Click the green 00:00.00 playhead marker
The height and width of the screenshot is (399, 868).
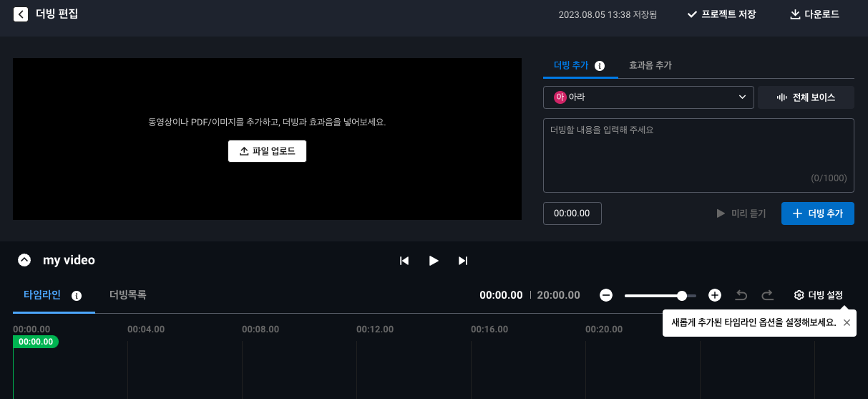tap(36, 342)
